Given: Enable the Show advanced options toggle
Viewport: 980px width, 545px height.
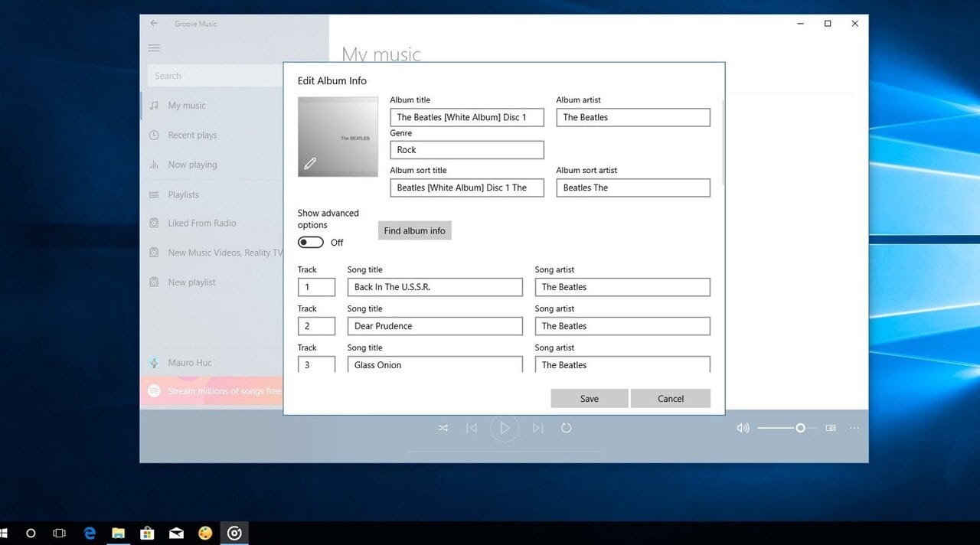Looking at the screenshot, I should click(x=311, y=242).
